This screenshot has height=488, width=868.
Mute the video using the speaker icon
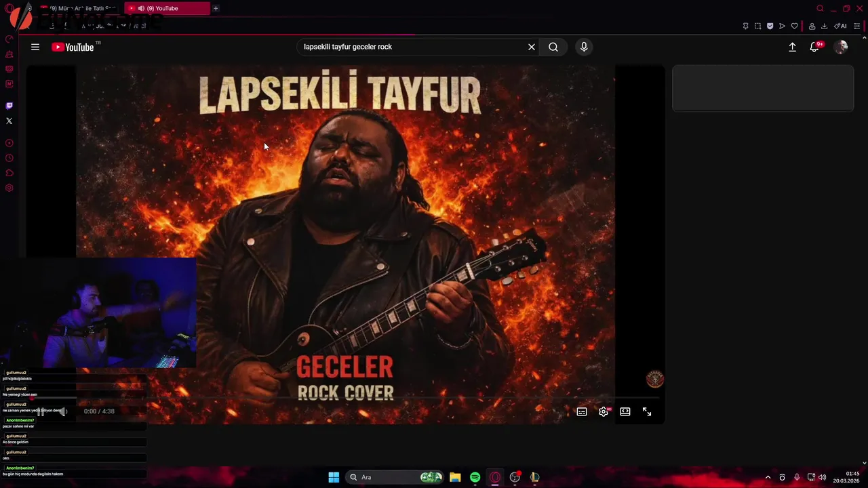pos(62,411)
